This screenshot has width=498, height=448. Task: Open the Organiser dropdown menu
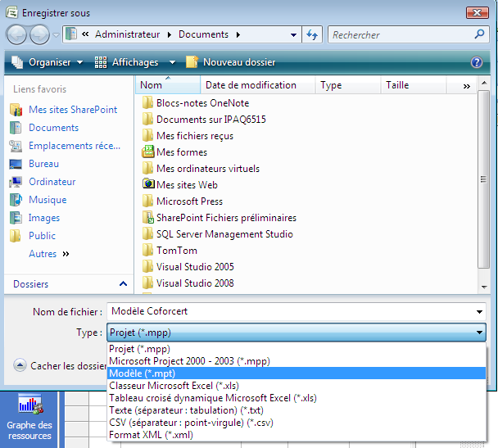[x=48, y=62]
